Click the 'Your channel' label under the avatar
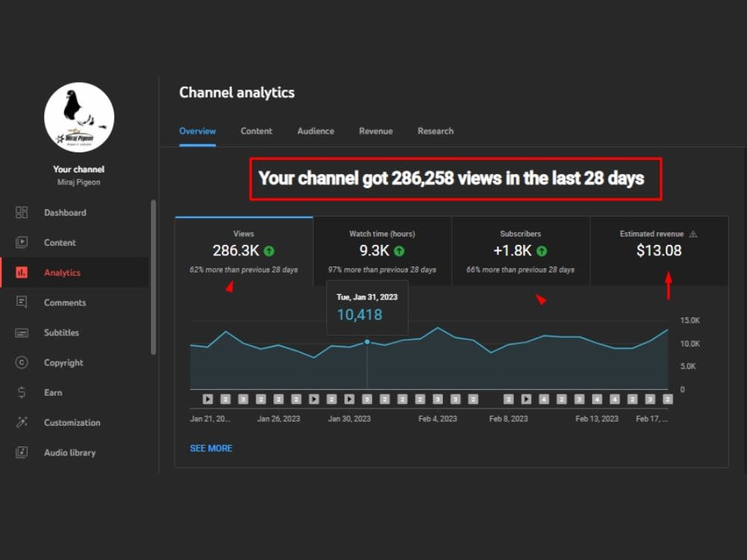This screenshot has width=747, height=560. click(78, 169)
